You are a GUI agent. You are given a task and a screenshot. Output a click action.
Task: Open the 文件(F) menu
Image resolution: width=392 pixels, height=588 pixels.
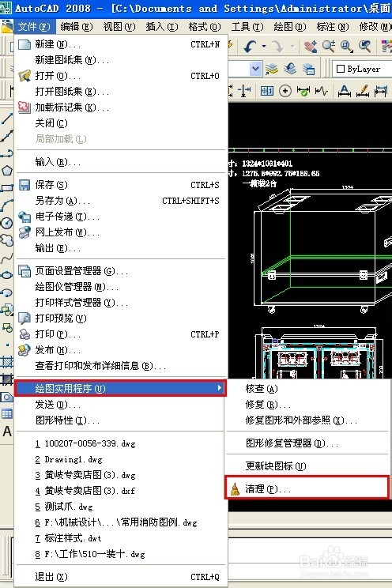click(x=34, y=27)
